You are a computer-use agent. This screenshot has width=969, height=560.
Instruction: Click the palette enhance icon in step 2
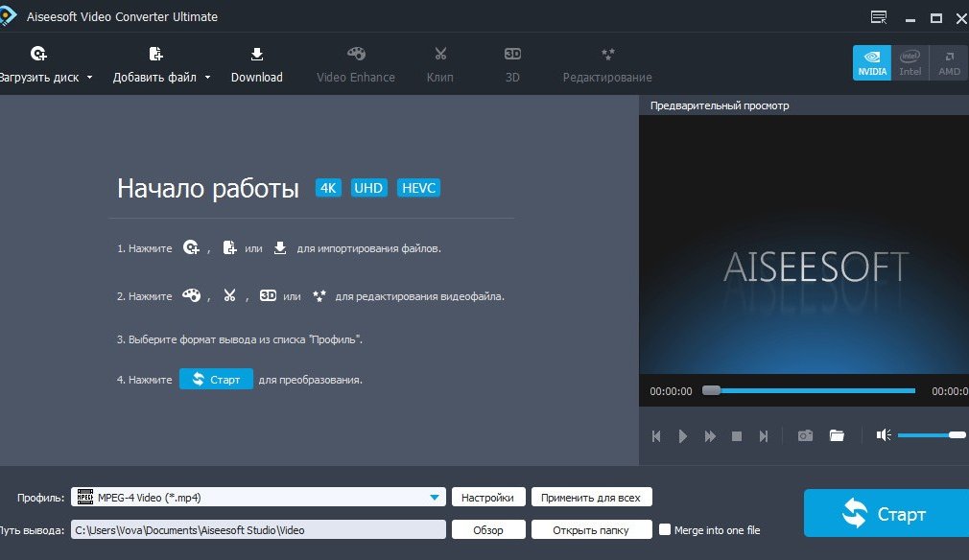tap(191, 295)
